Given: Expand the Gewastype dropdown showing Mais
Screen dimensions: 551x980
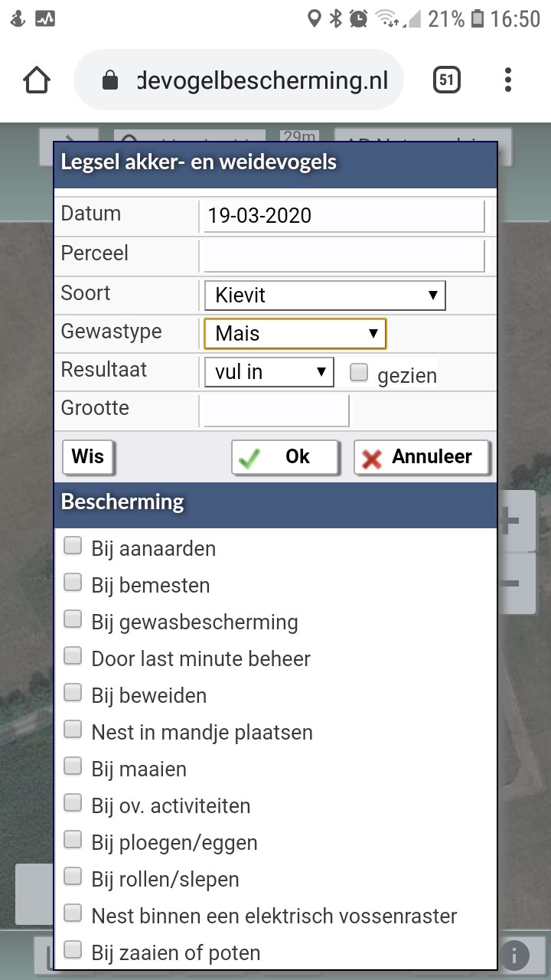Looking at the screenshot, I should pos(295,334).
